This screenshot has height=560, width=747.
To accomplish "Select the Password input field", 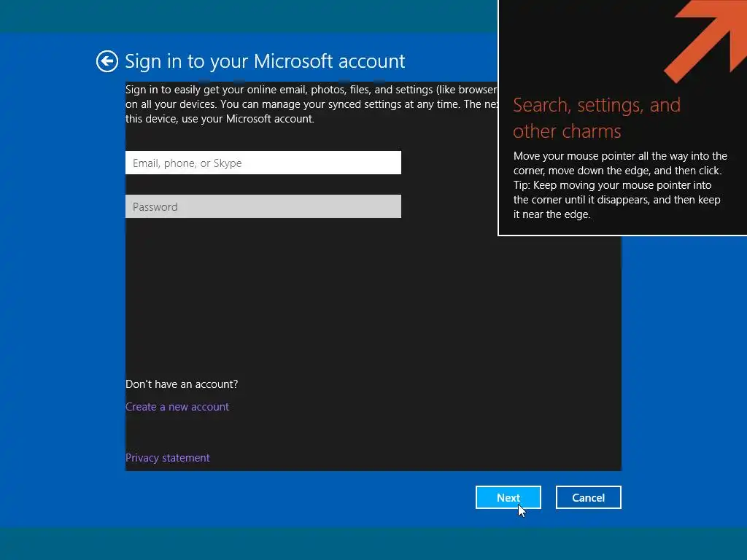I will (263, 206).
